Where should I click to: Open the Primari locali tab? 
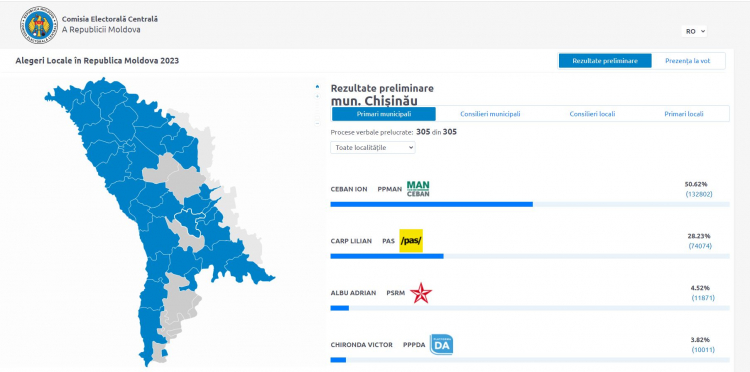(684, 114)
